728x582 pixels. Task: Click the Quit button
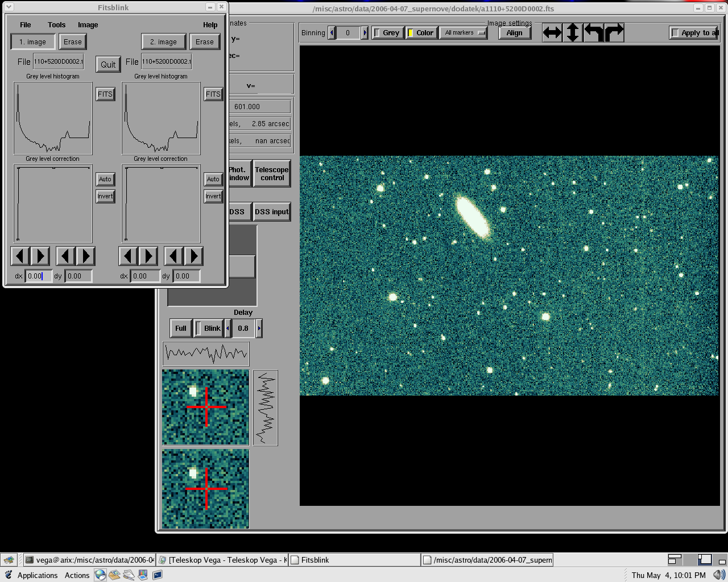click(108, 64)
